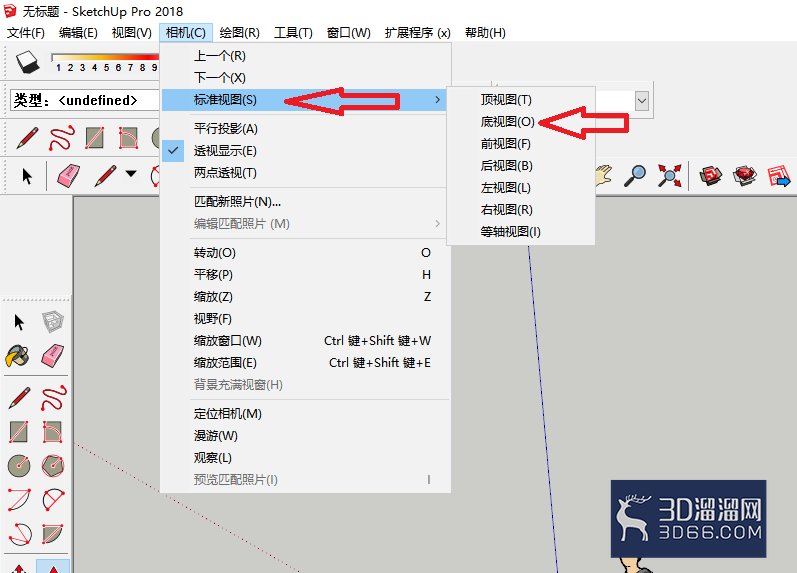Open the 窗口(W) menu
Viewport: 797px width, 573px height.
(x=349, y=33)
